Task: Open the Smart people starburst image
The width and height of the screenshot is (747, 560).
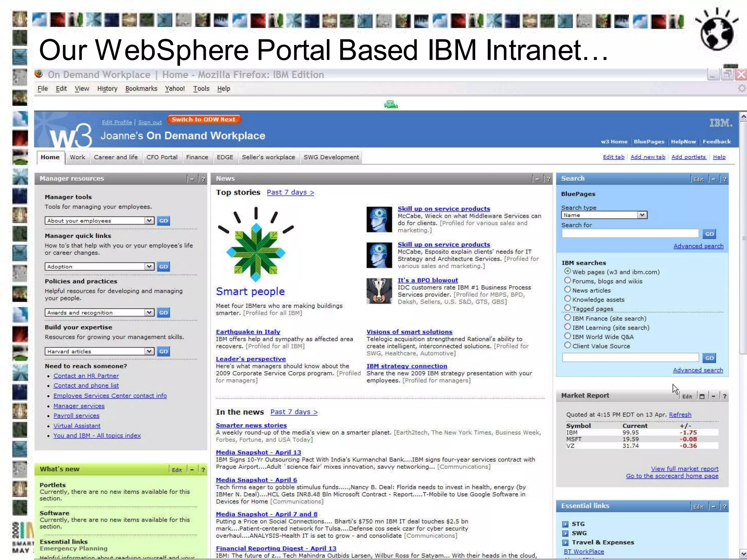Action: tap(256, 244)
